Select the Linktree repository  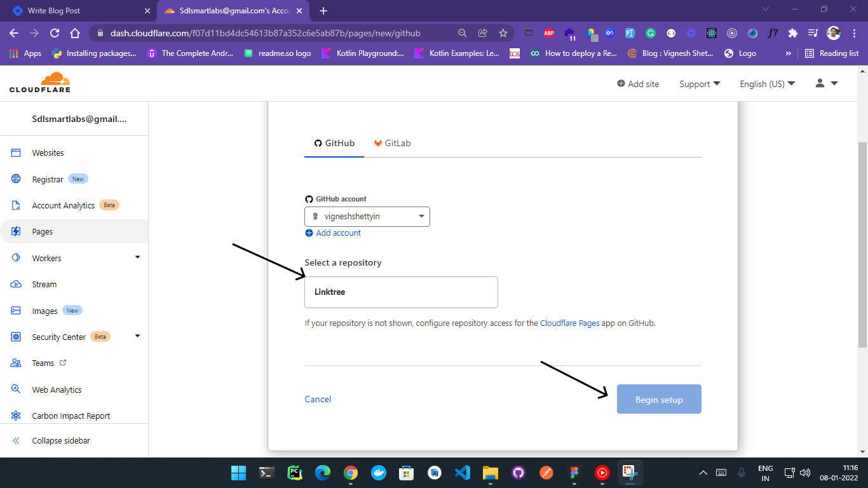tap(401, 292)
